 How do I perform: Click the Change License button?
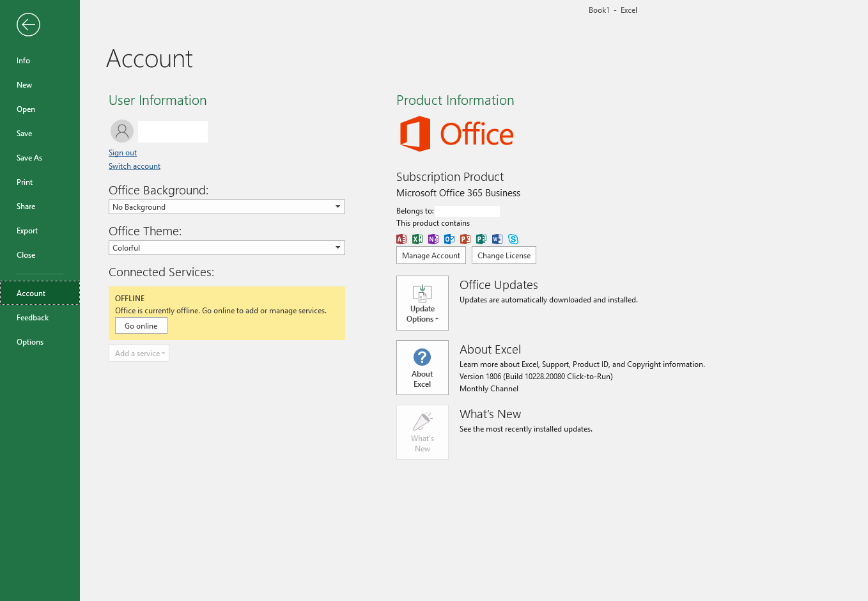point(504,256)
